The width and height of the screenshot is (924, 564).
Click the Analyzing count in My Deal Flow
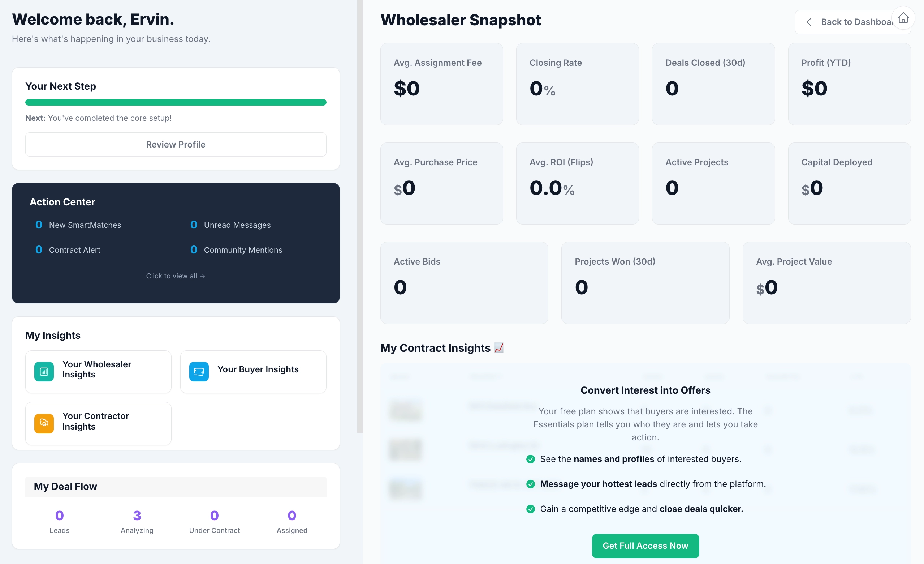click(x=137, y=516)
